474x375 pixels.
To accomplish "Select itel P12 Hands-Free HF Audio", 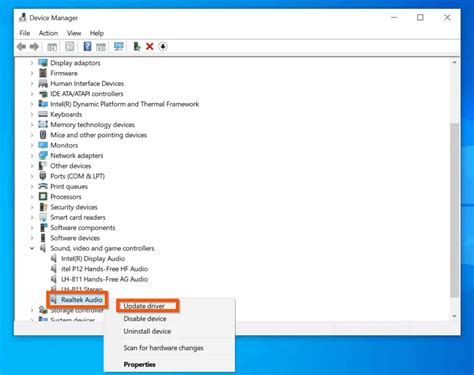I will pyautogui.click(x=105, y=269).
